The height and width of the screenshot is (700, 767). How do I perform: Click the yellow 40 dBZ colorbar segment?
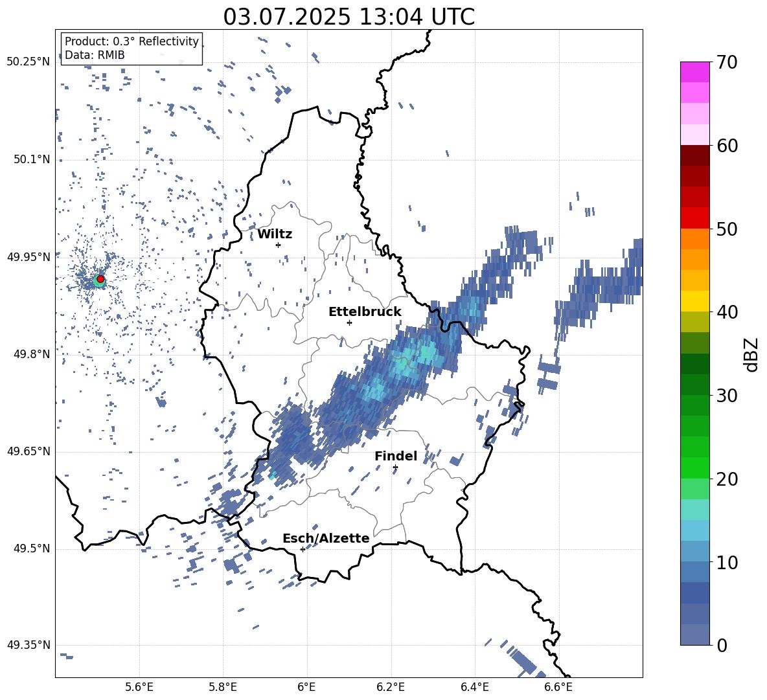[694, 301]
